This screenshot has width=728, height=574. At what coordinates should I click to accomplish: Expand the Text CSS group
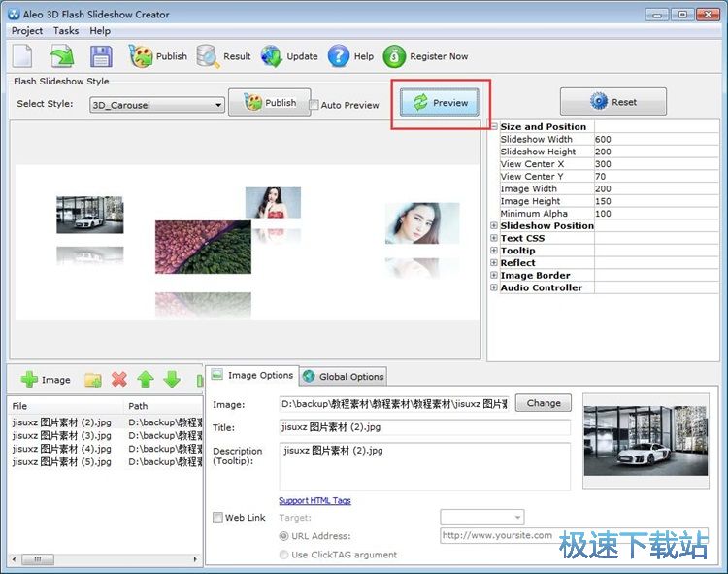click(494, 238)
